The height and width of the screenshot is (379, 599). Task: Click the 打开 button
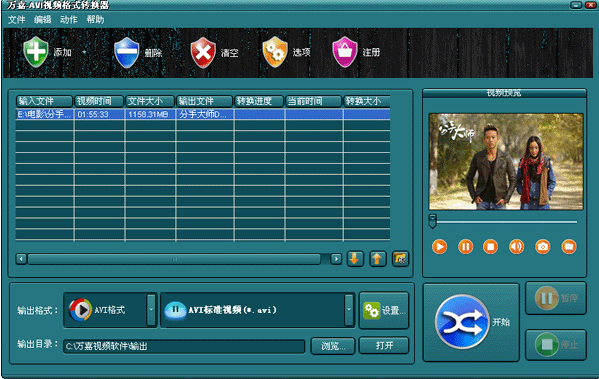pos(384,346)
